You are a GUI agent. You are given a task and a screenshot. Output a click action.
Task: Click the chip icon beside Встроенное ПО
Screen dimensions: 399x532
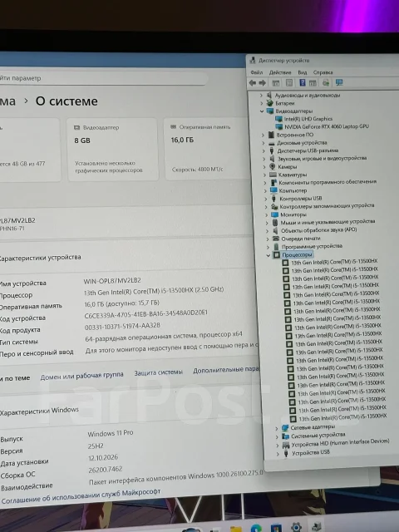(271, 135)
